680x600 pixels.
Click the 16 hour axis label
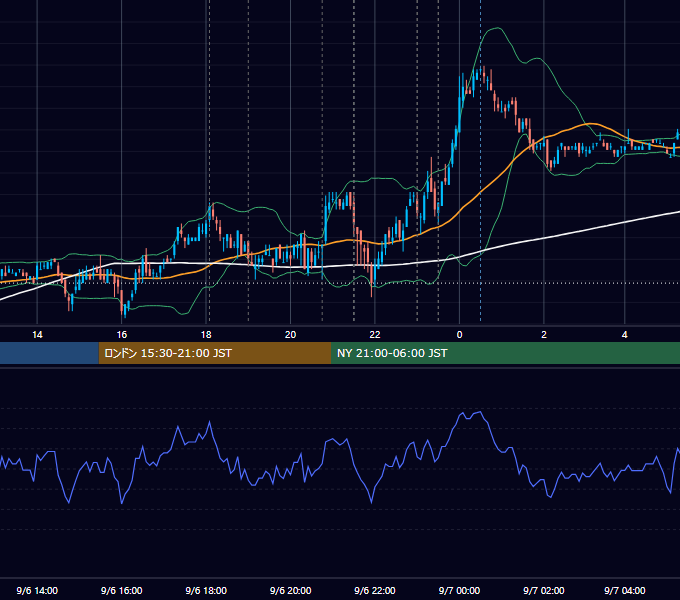coord(122,335)
